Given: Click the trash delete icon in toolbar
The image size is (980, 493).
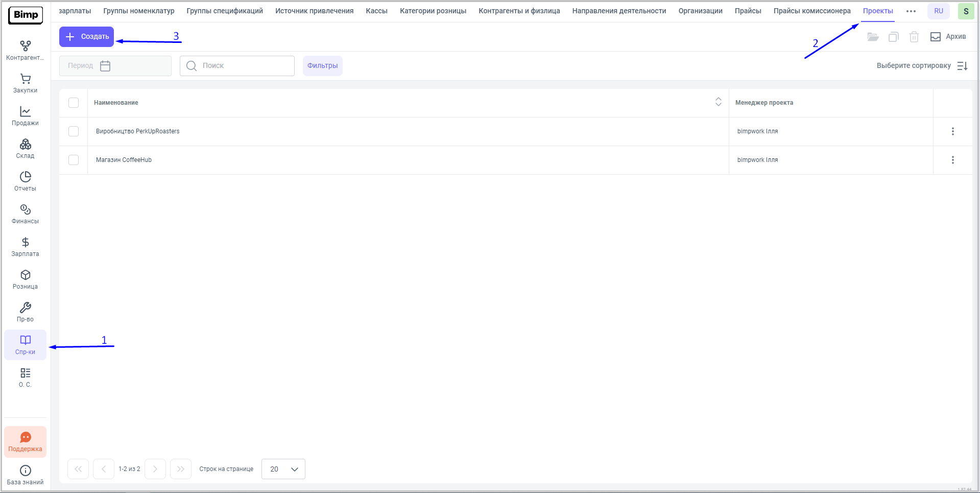Looking at the screenshot, I should 914,37.
